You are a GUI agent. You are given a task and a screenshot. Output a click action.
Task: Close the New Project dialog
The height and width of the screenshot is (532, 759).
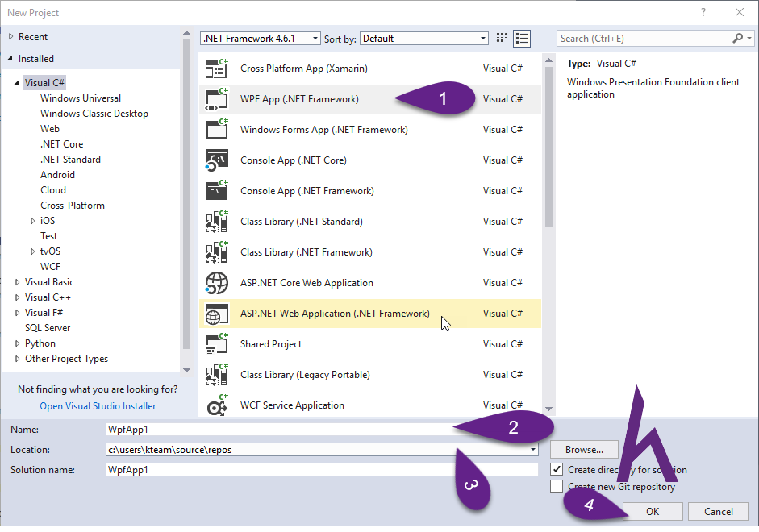tap(740, 13)
